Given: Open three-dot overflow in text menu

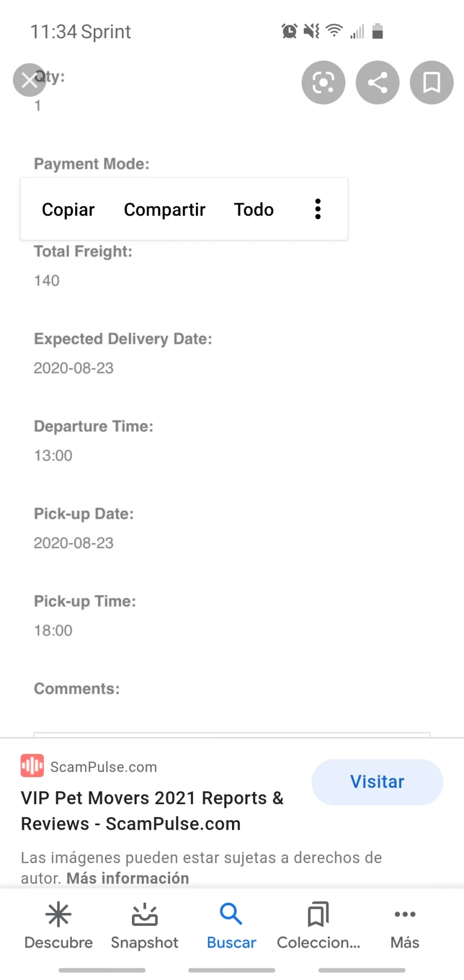Looking at the screenshot, I should tap(318, 209).
